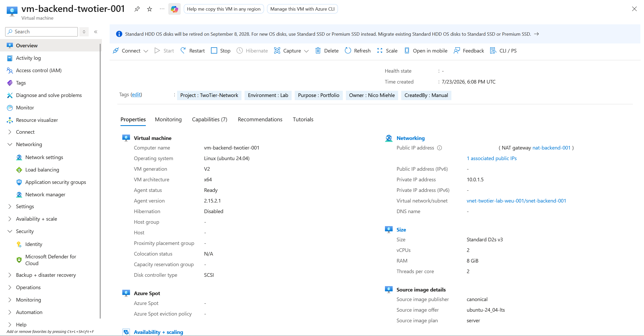Viewport: 644px width, 336px height.
Task: Switch to Capabilities (7) tab
Action: tap(210, 120)
